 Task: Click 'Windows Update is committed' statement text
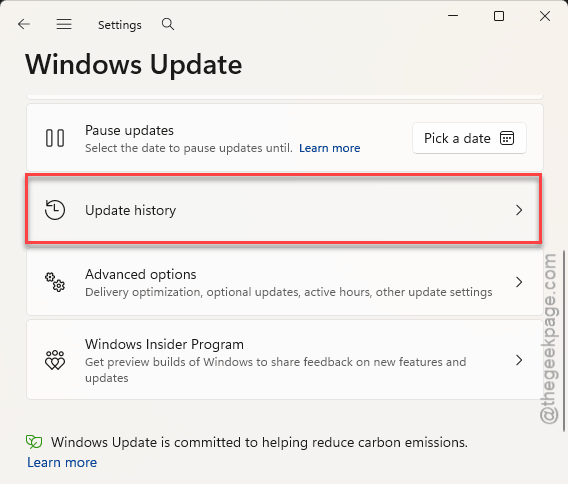tap(259, 442)
